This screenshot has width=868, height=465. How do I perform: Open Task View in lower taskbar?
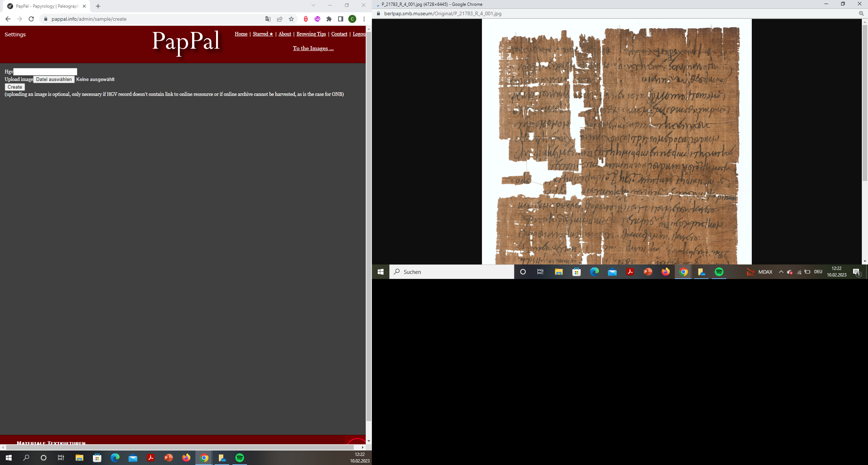[61, 458]
